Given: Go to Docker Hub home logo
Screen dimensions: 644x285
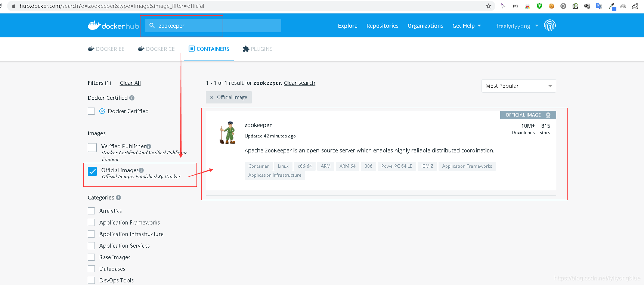Looking at the screenshot, I should pos(113,25).
